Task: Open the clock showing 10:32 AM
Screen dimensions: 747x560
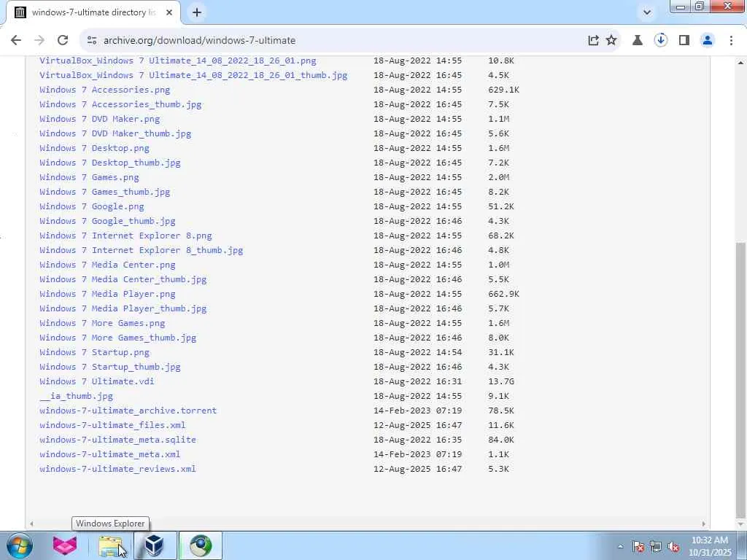Action: (x=711, y=546)
